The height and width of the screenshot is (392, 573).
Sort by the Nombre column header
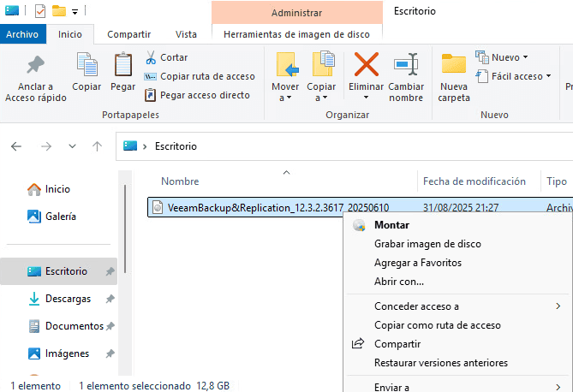[x=181, y=181]
